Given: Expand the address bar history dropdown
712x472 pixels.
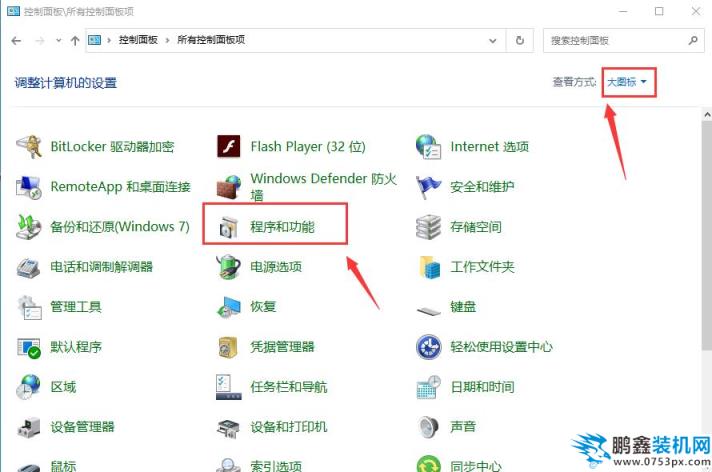Looking at the screenshot, I should pyautogui.click(x=492, y=41).
